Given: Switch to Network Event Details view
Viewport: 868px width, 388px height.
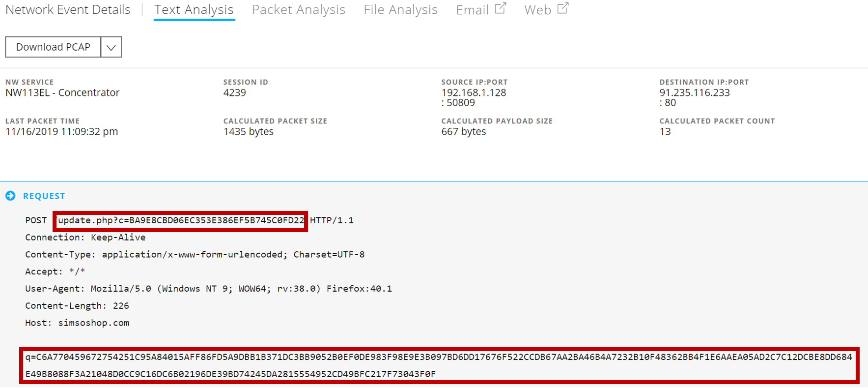Looking at the screenshot, I should point(68,10).
